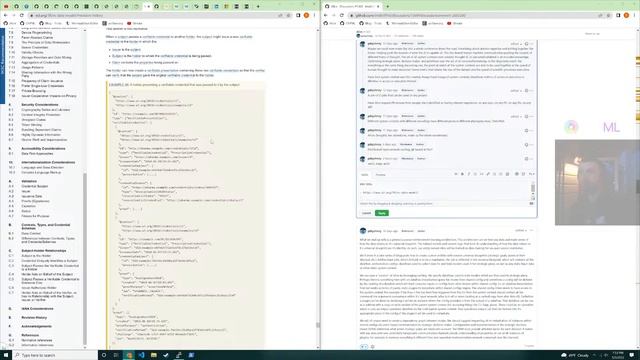
Task: Open IANA Considerations in the table of contents
Action: tap(38, 309)
